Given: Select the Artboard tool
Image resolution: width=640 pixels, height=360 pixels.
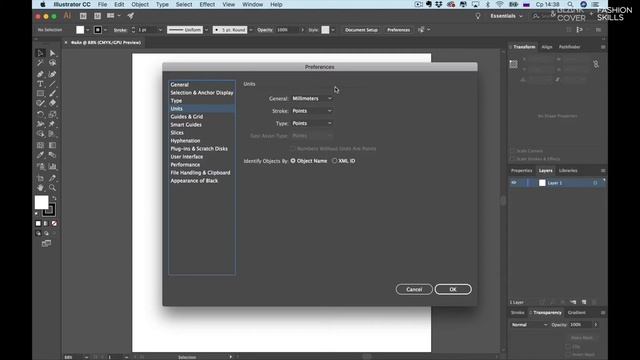Looking at the screenshot, I should click(x=40, y=178).
